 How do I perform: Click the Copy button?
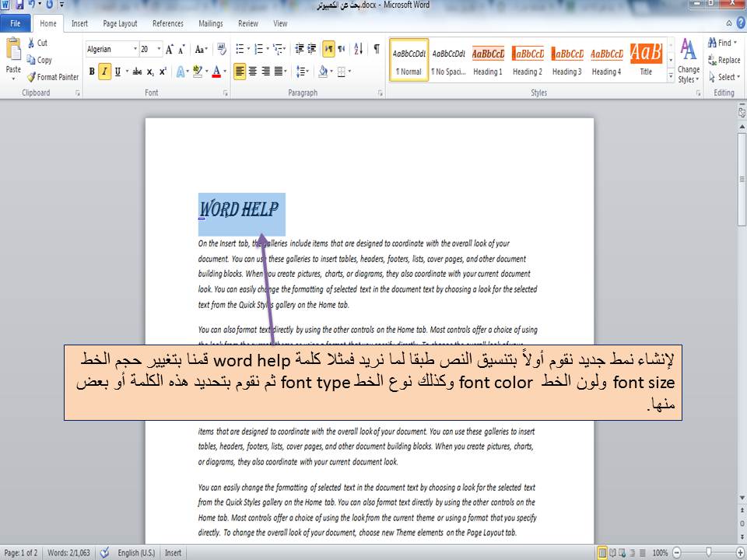pyautogui.click(x=39, y=60)
